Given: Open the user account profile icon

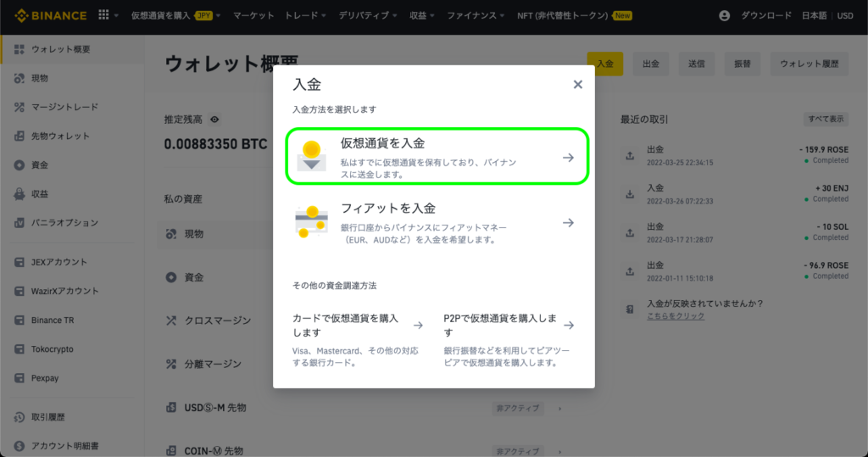Looking at the screenshot, I should [x=724, y=15].
